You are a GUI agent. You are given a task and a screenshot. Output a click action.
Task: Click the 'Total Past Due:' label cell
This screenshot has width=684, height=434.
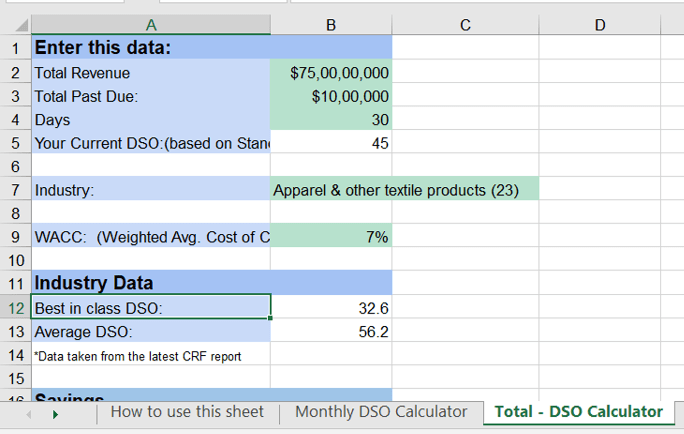(x=151, y=96)
